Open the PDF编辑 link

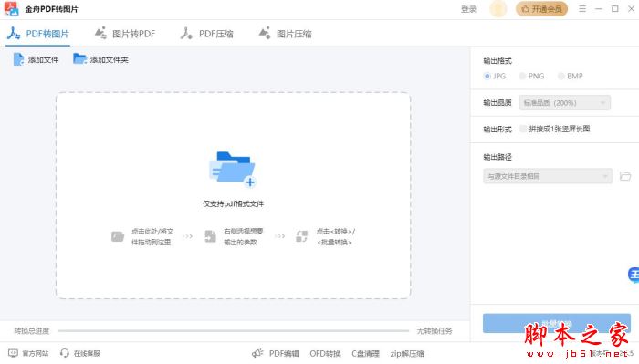[284, 353]
